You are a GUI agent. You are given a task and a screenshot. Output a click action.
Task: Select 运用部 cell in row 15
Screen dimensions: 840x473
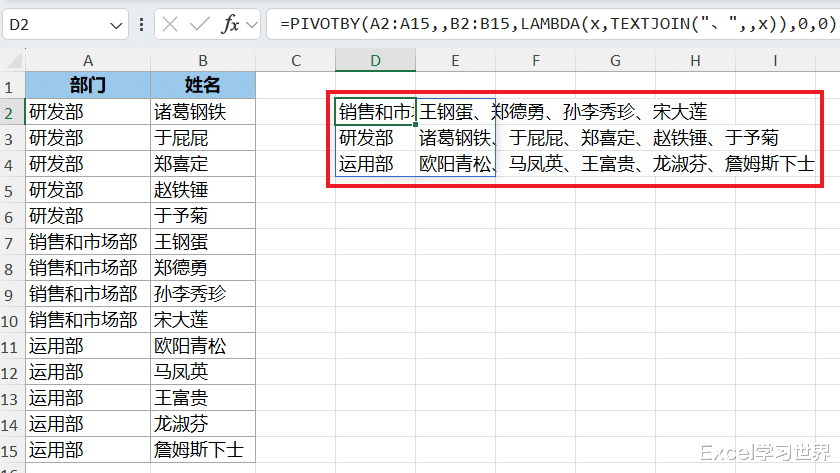click(x=88, y=450)
